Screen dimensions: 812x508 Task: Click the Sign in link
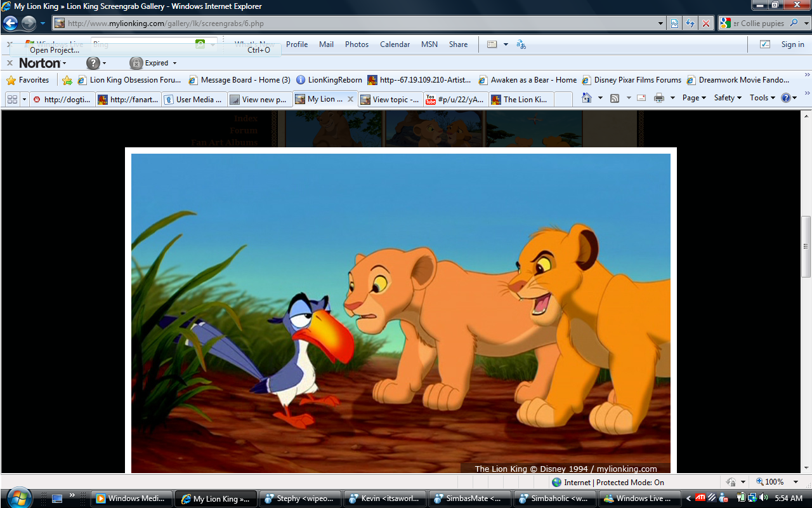pyautogui.click(x=792, y=44)
